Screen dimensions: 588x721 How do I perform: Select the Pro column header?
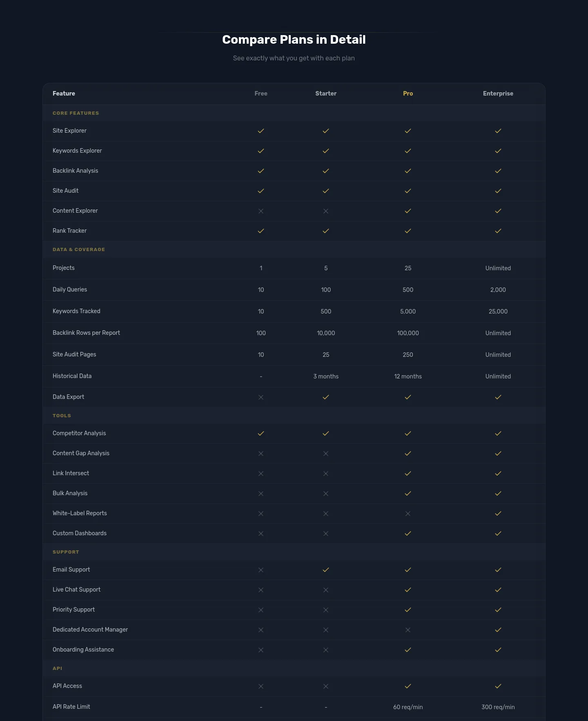(x=408, y=93)
